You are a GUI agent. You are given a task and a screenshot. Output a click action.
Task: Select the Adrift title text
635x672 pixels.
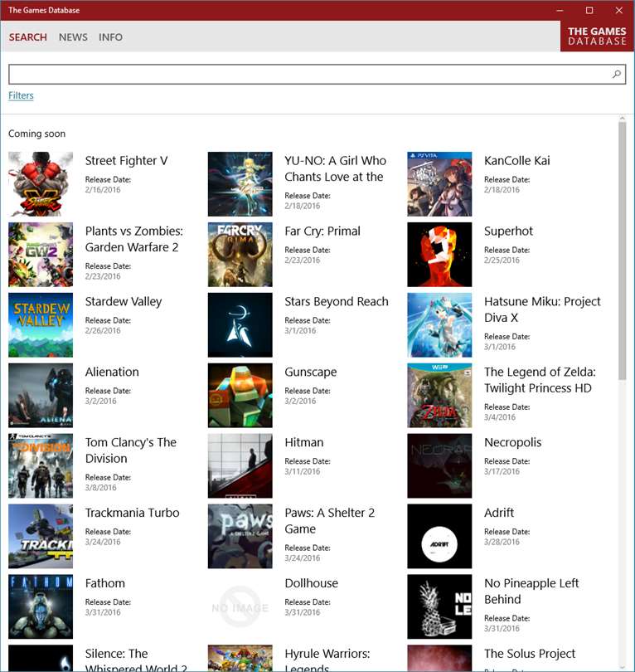pyautogui.click(x=499, y=513)
